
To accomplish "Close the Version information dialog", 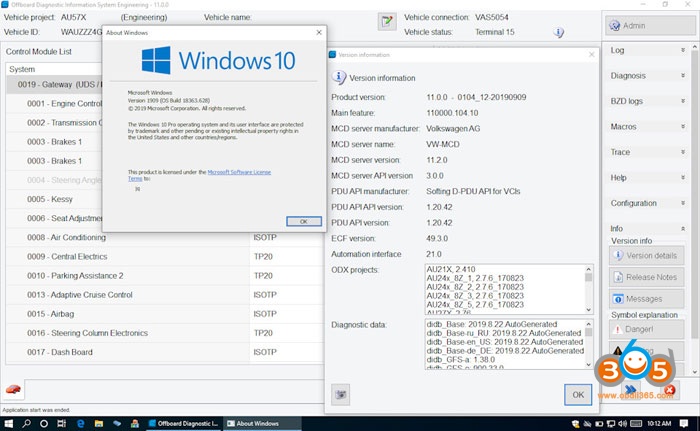I will tap(576, 395).
